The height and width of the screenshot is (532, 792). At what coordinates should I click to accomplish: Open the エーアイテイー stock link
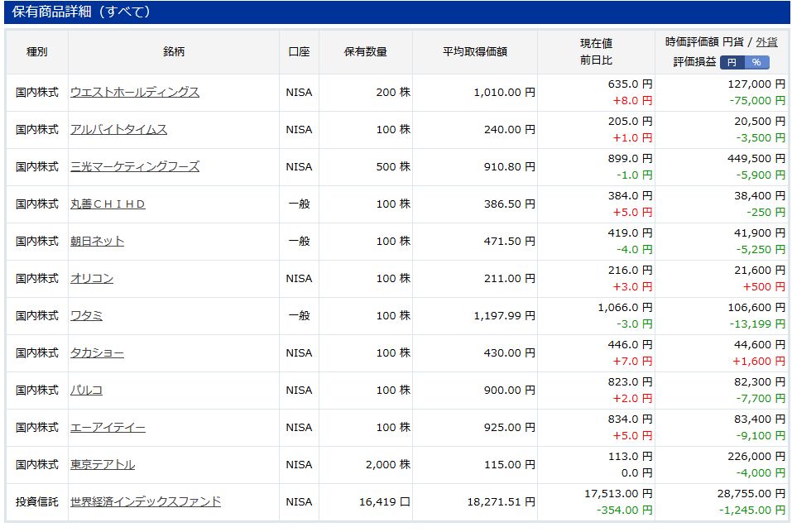[x=108, y=428]
